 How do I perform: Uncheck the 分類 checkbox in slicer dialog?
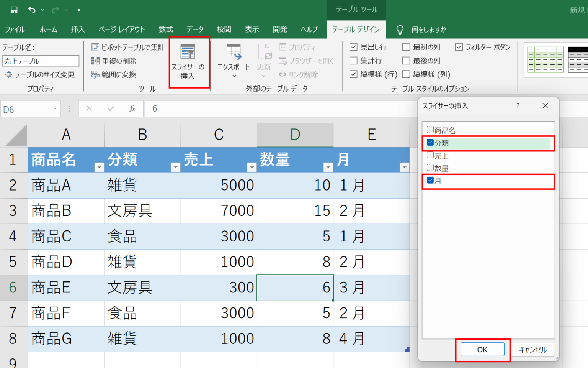coord(430,143)
